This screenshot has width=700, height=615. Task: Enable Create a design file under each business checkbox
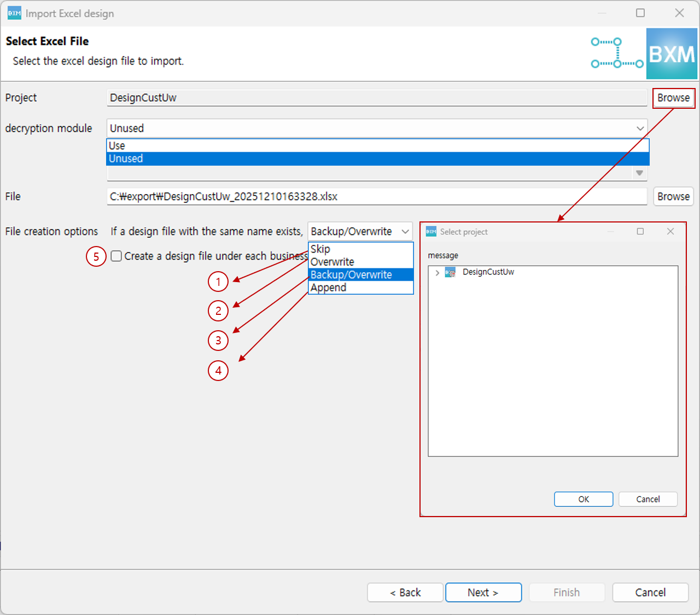pos(116,256)
